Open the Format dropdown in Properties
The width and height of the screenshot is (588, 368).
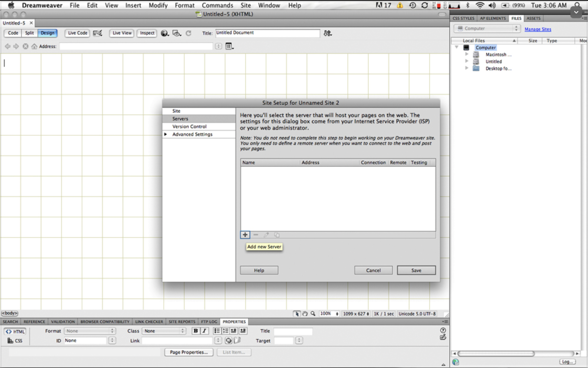point(90,331)
